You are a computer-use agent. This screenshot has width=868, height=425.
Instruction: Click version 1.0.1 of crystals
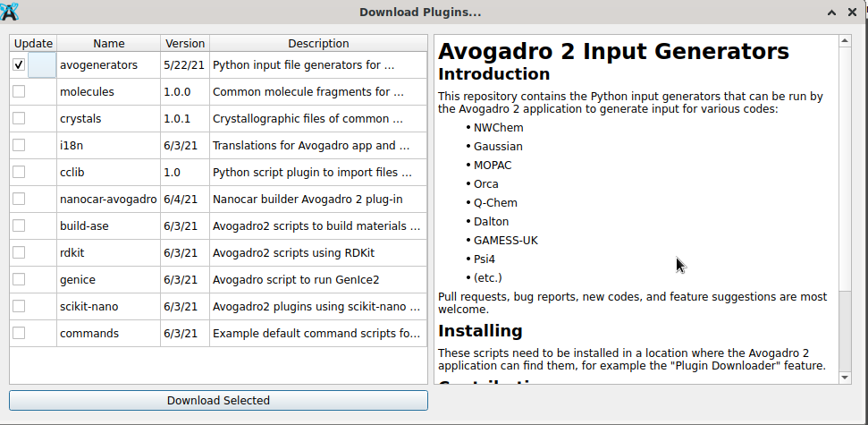point(185,119)
